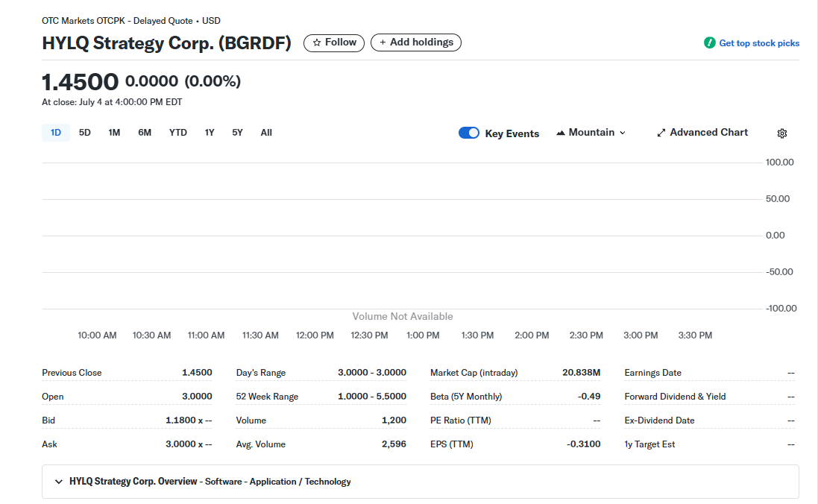This screenshot has height=504, width=818.
Task: Click the Ex-Dividend Date label
Action: point(659,420)
